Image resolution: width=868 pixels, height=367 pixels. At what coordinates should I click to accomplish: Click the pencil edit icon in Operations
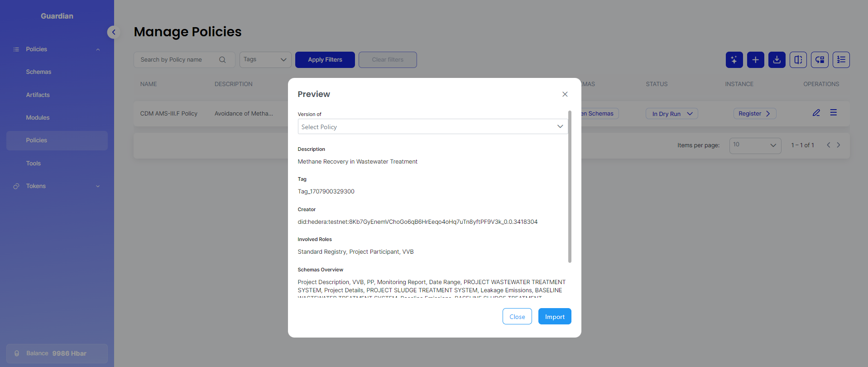[816, 113]
